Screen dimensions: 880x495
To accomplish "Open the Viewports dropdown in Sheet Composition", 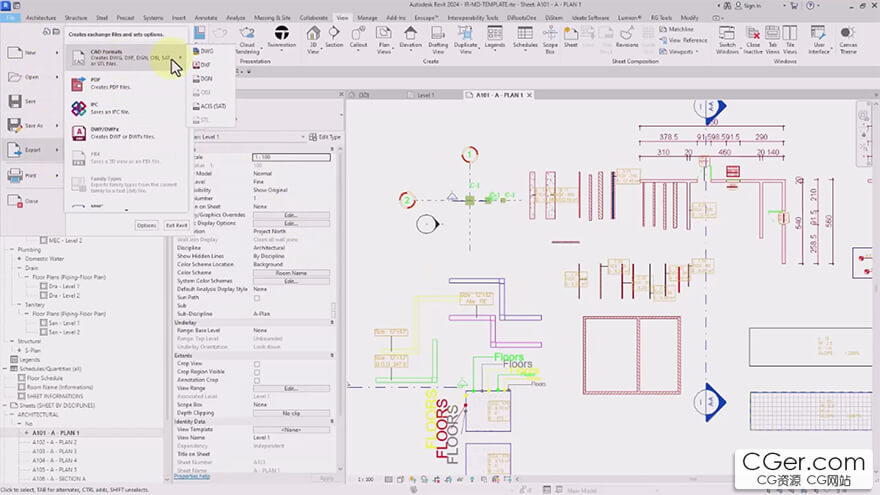I will 682,51.
